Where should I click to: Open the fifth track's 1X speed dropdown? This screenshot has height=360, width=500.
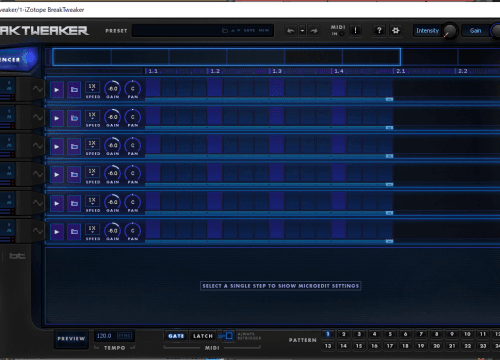(x=92, y=201)
